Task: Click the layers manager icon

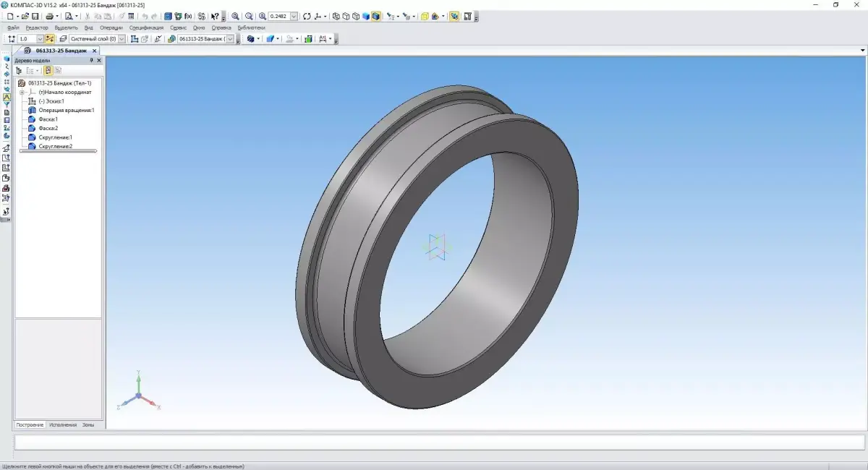Action: coord(64,38)
